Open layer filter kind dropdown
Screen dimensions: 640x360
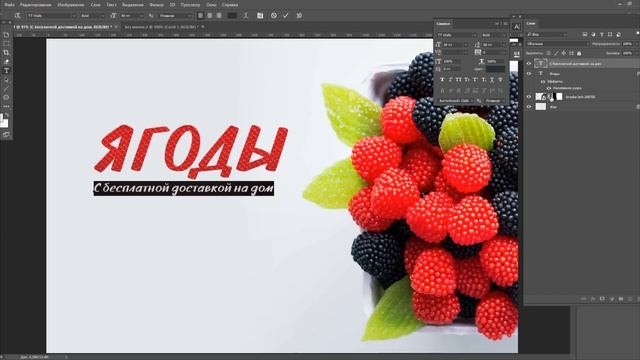(547, 34)
